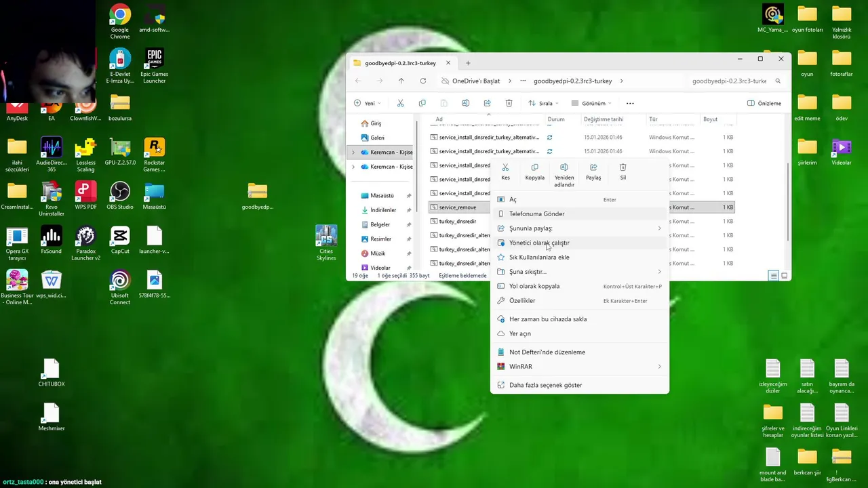
Task: Expand hidden breadcrumb path ellipsis
Action: coord(523,81)
